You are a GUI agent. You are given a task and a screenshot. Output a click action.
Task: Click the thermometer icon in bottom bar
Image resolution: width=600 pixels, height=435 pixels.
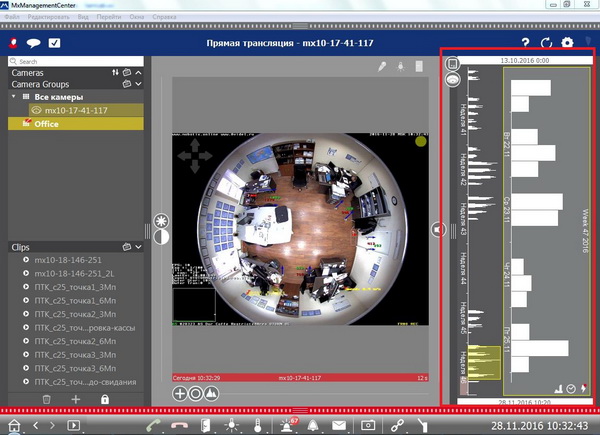(x=258, y=425)
